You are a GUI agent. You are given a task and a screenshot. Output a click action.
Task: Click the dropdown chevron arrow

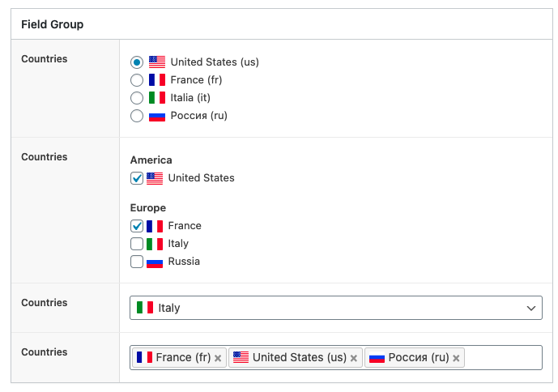click(x=531, y=308)
